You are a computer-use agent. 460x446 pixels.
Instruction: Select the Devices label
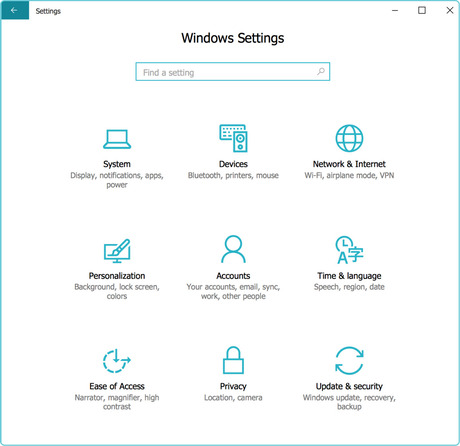(233, 164)
